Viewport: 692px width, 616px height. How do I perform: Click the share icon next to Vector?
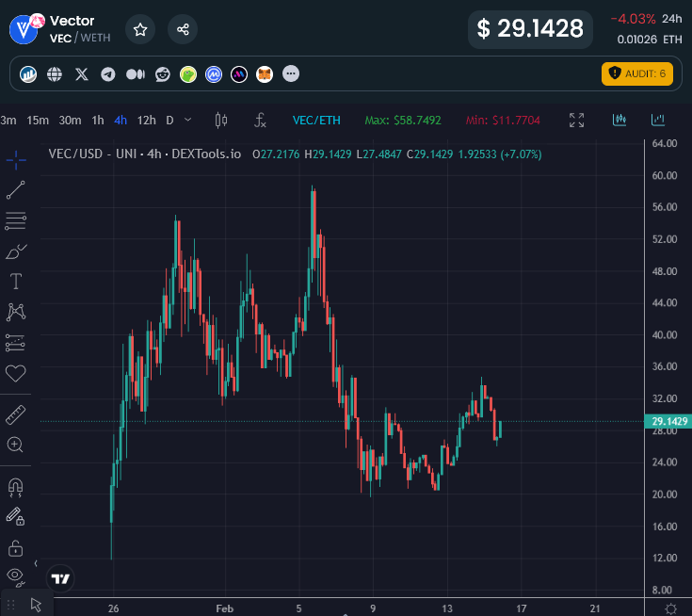coord(183,29)
